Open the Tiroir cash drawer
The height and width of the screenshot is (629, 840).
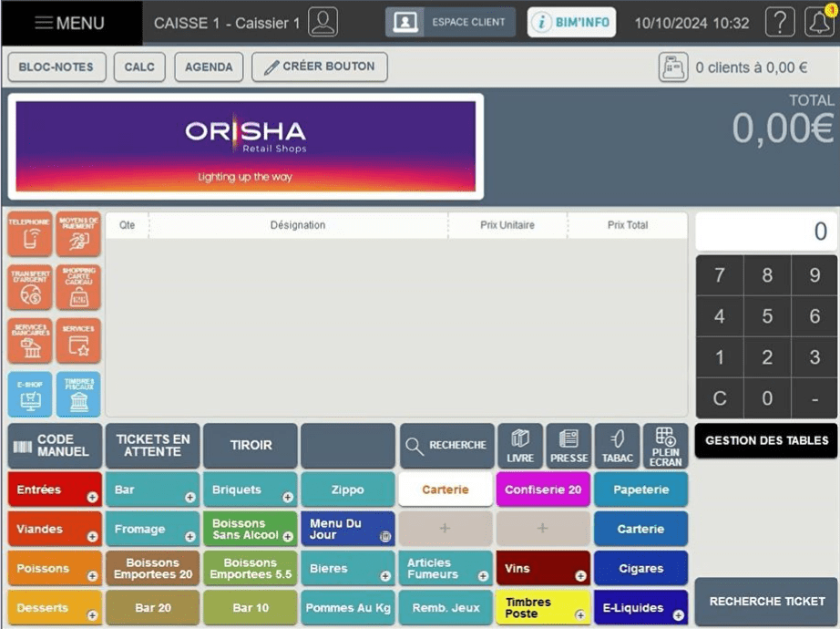(x=251, y=446)
